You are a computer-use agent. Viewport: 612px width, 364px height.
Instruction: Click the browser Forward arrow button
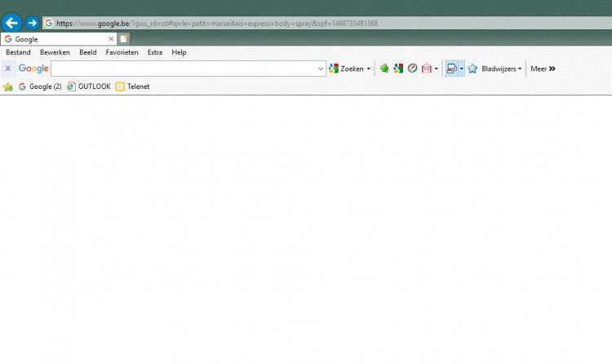[x=33, y=23]
